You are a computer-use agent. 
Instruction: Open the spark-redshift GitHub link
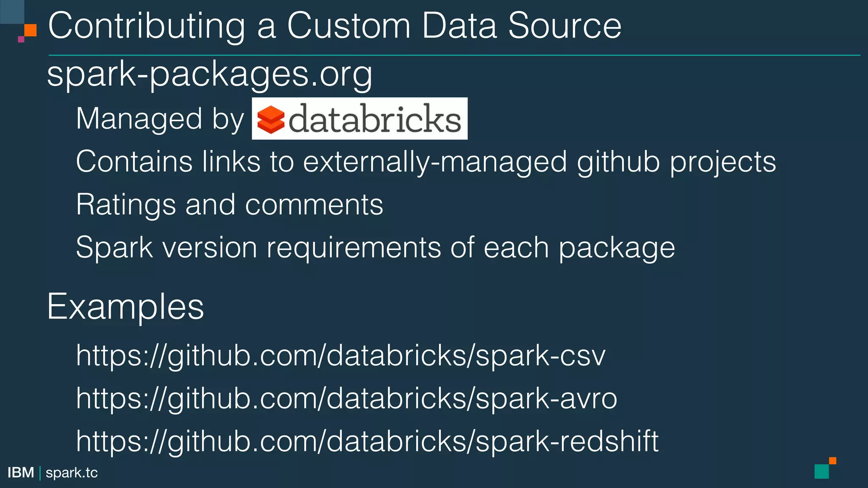click(367, 441)
